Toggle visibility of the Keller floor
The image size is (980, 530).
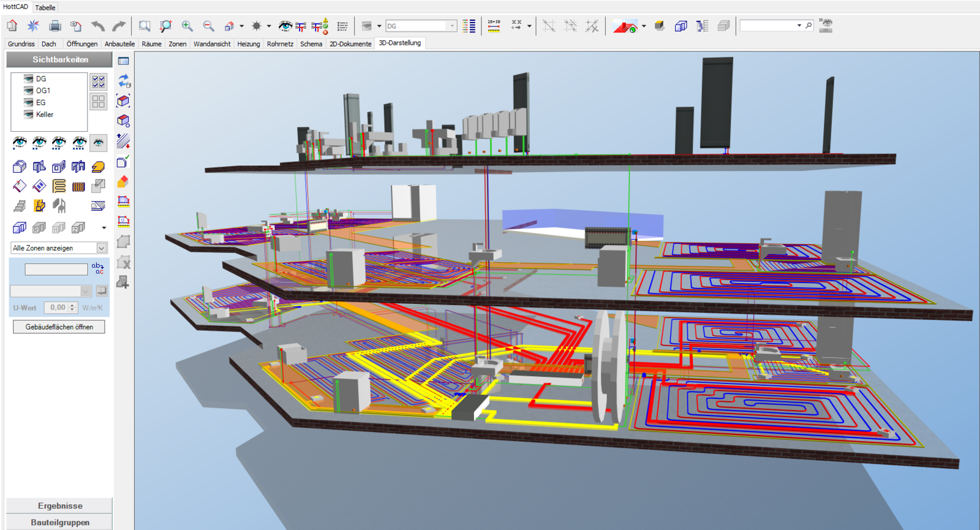[28, 115]
